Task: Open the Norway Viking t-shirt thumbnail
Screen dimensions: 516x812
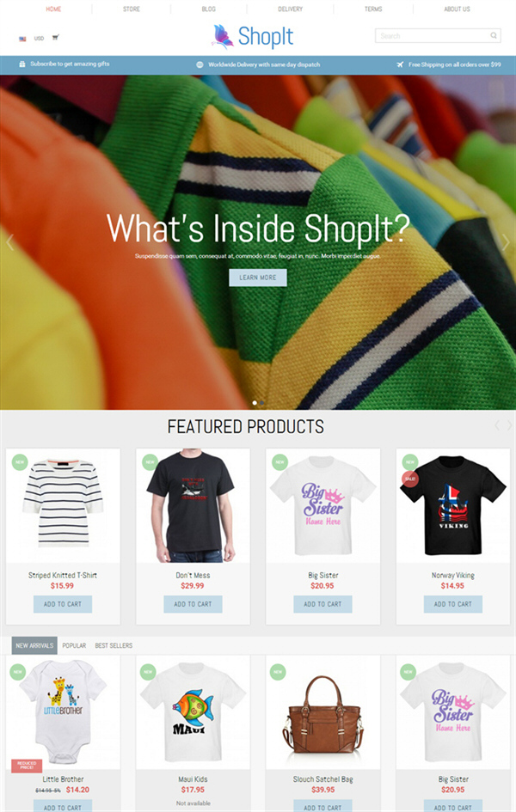Action: click(x=453, y=505)
